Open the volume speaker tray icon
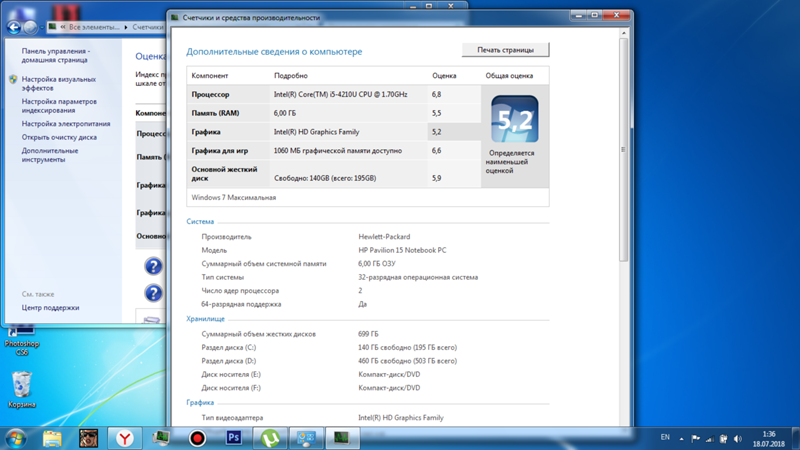 [738, 438]
